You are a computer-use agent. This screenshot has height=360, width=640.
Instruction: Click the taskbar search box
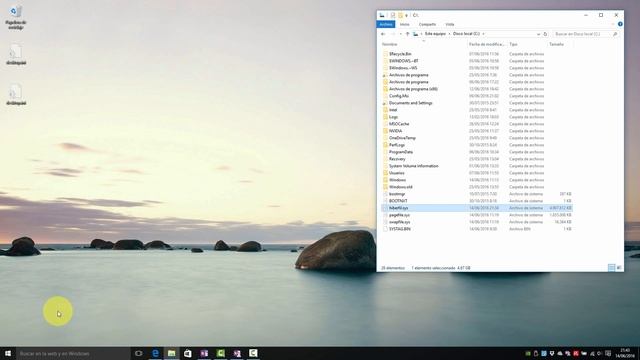click(x=73, y=353)
